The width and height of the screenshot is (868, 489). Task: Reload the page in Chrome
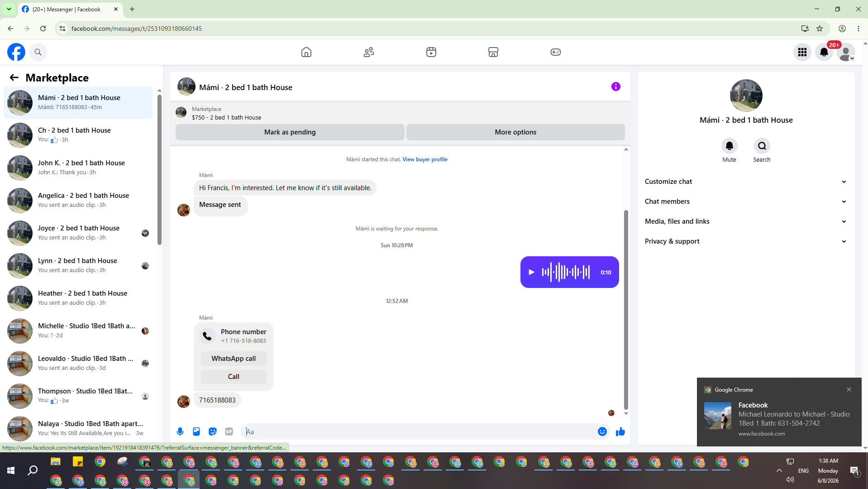(x=43, y=29)
